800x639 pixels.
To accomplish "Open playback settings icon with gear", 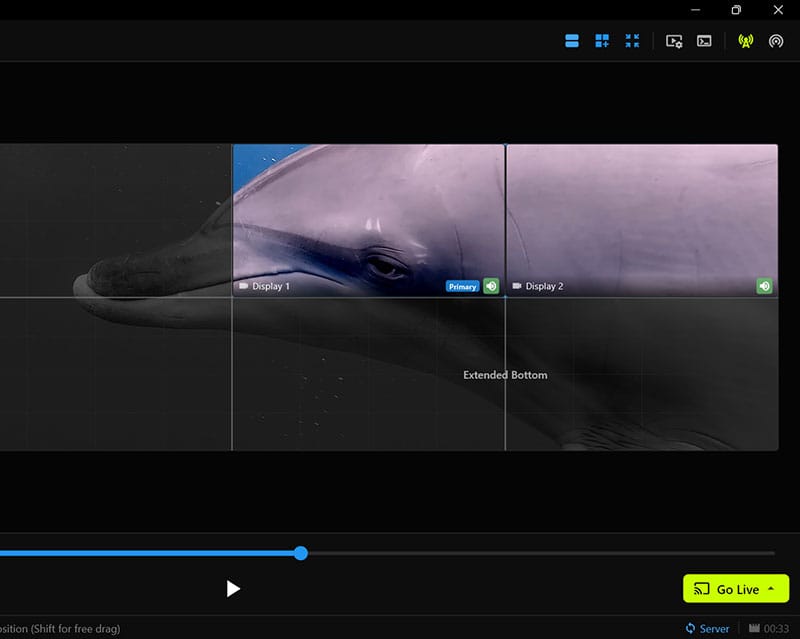I will click(674, 41).
